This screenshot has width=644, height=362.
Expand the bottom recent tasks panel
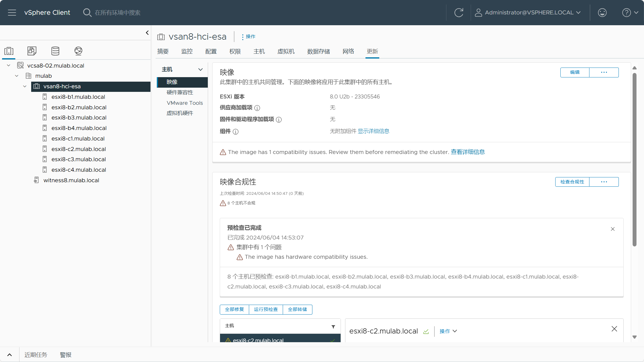pyautogui.click(x=10, y=355)
